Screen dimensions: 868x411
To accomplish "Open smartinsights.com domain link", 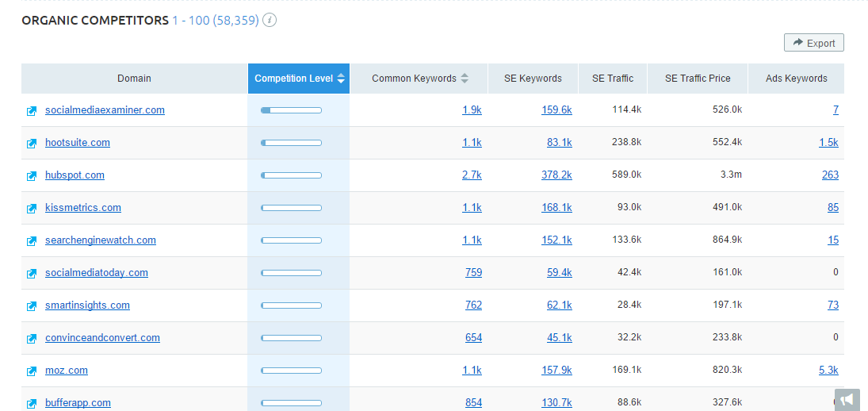I will coord(87,305).
